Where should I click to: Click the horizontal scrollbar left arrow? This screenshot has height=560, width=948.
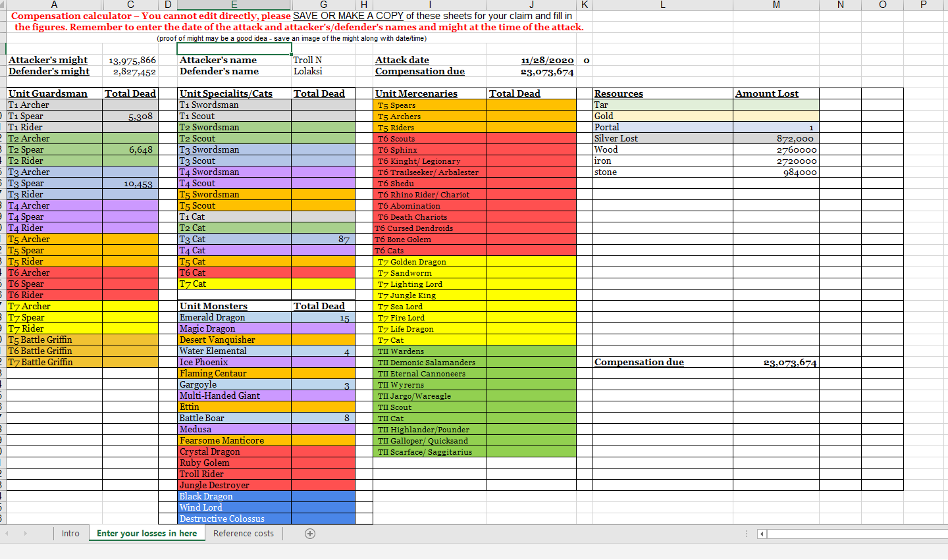click(762, 534)
